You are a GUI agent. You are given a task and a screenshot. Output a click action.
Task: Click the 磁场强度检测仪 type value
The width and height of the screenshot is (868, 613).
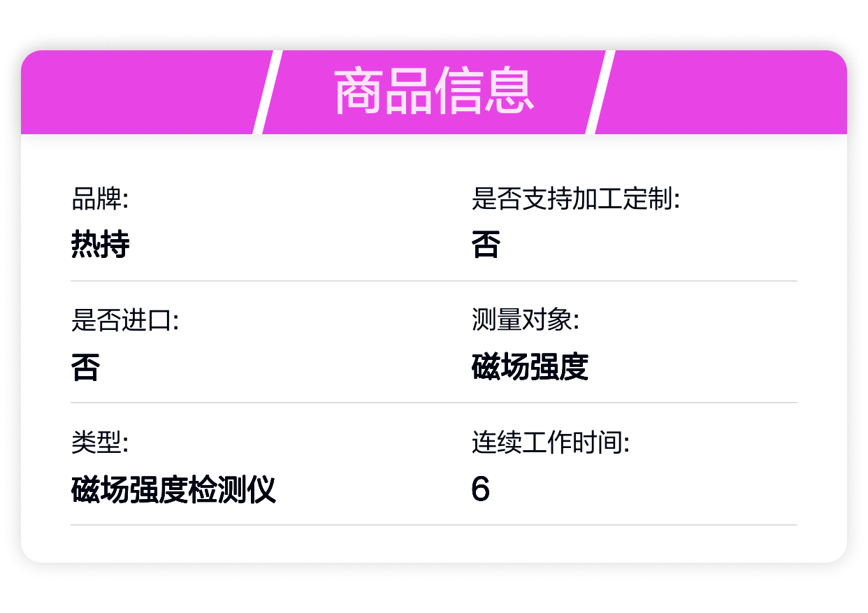click(173, 489)
